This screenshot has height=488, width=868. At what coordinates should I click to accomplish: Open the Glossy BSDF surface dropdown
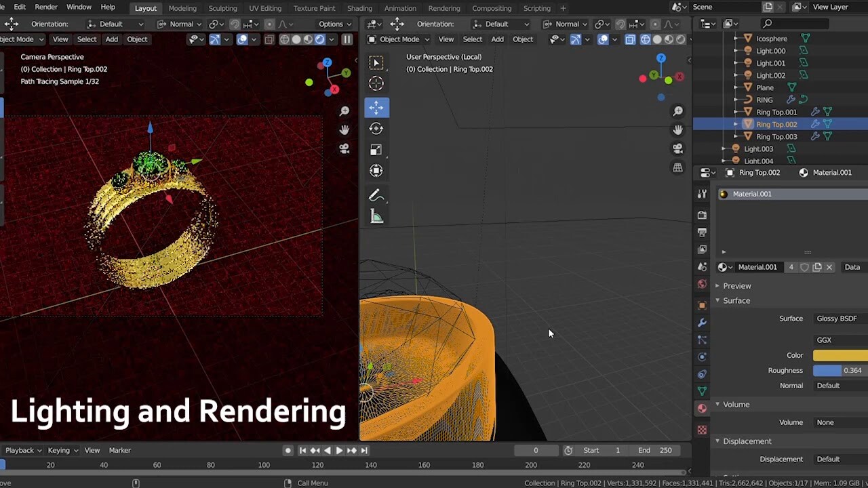837,319
